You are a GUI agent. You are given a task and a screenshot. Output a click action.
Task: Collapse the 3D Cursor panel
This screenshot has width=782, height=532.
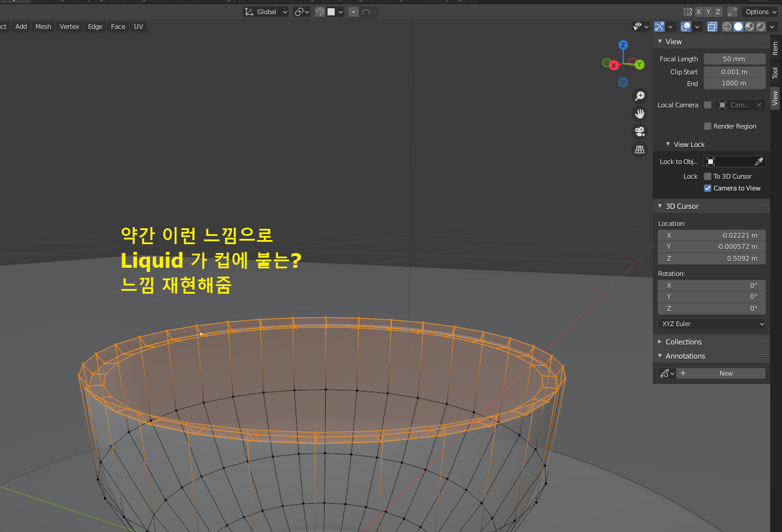[x=660, y=206]
